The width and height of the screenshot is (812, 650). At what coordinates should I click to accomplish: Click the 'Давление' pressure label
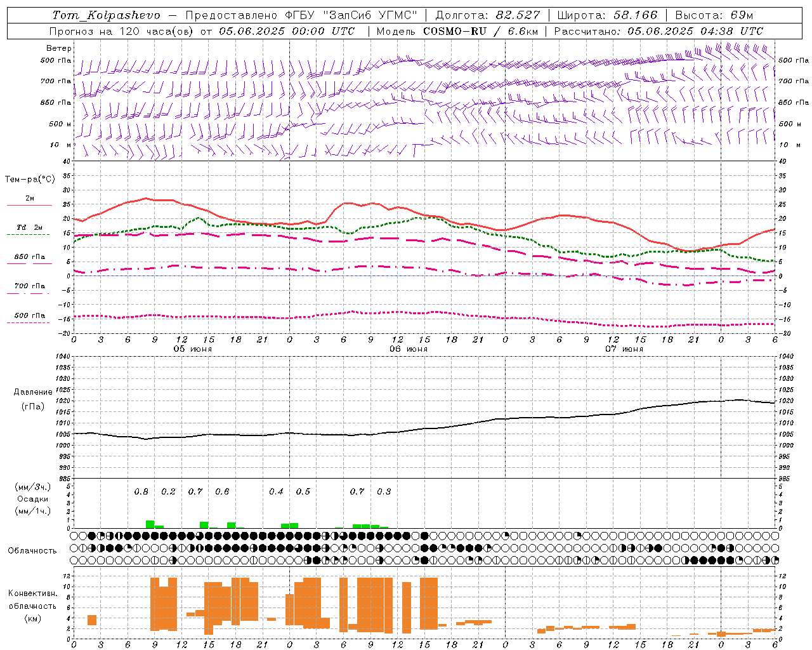pos(32,392)
